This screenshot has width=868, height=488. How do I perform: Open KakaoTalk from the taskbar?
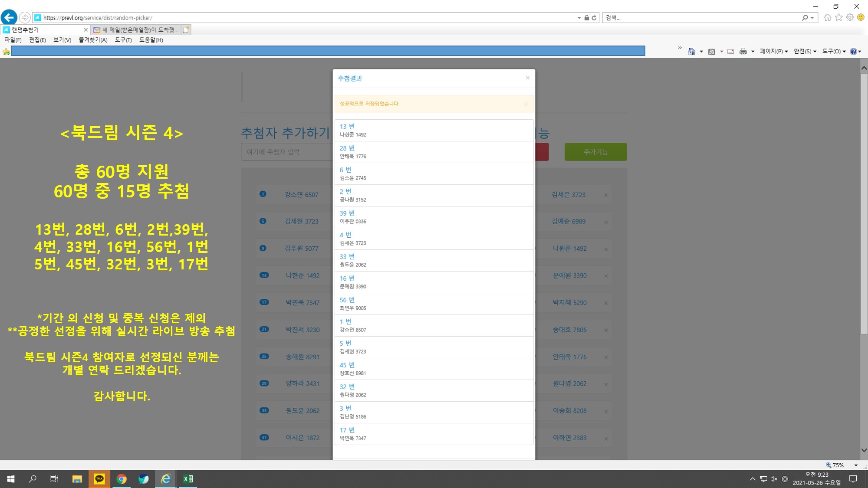[99, 479]
